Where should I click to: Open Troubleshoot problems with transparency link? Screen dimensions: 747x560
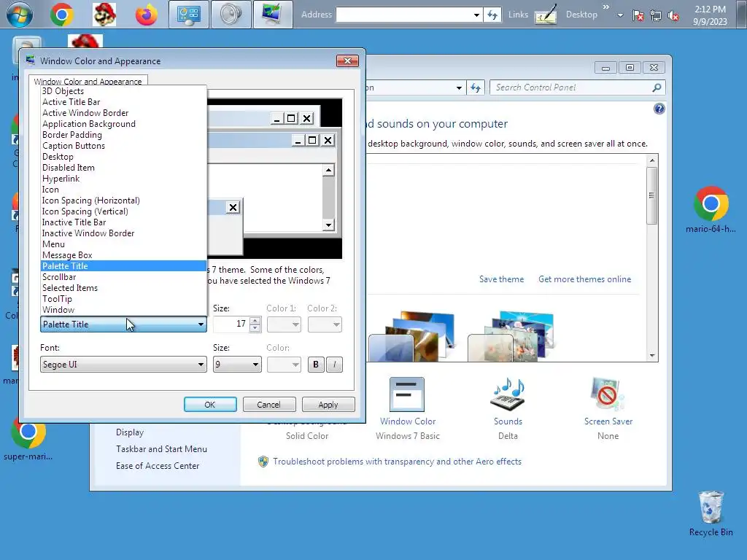click(x=397, y=462)
